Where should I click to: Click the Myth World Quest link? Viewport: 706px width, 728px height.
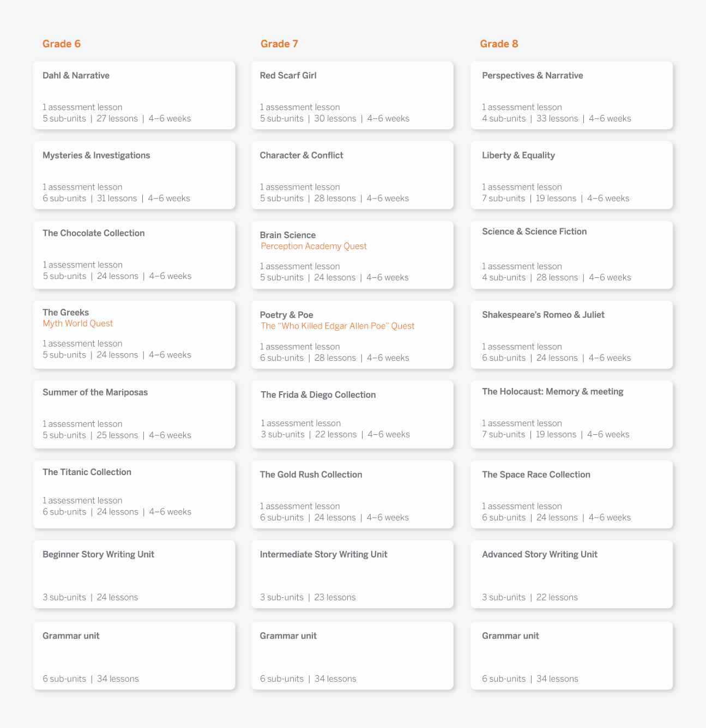coord(77,323)
